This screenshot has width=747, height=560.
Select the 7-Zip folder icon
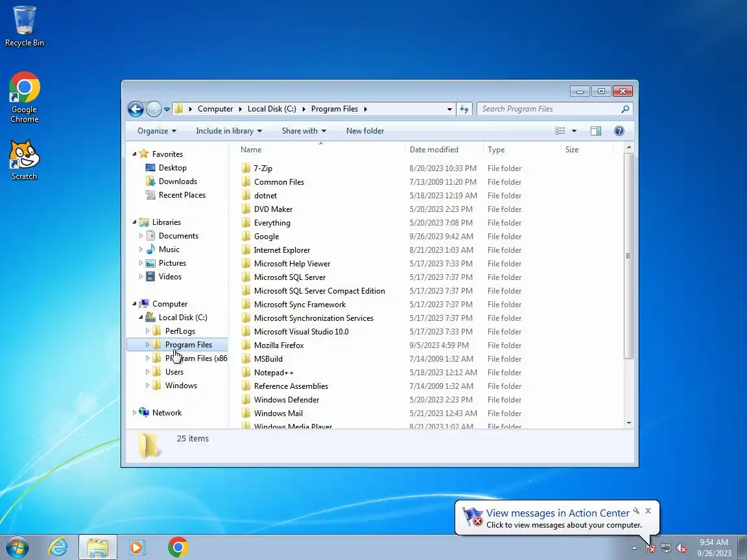[x=246, y=168]
